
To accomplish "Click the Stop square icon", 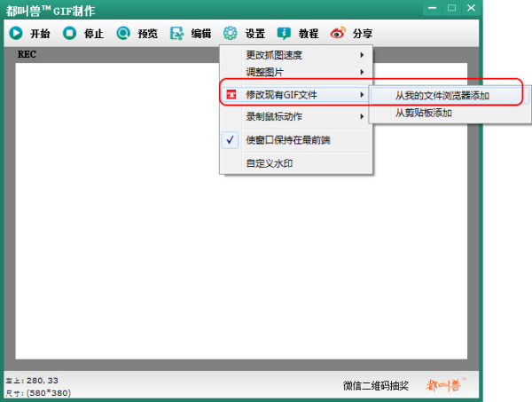I will click(69, 33).
